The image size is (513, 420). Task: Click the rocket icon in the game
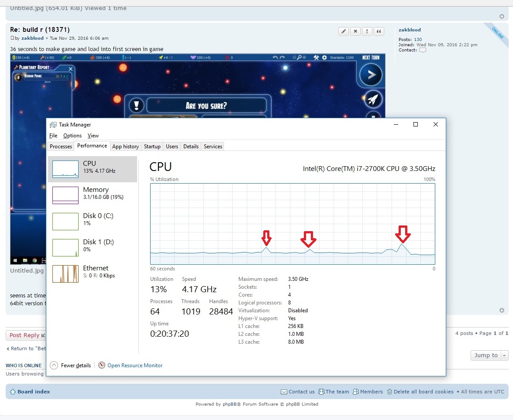tap(373, 99)
